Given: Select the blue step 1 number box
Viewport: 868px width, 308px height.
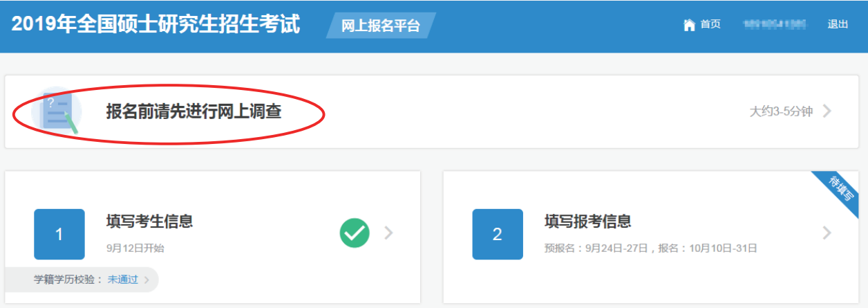Looking at the screenshot, I should tap(59, 234).
